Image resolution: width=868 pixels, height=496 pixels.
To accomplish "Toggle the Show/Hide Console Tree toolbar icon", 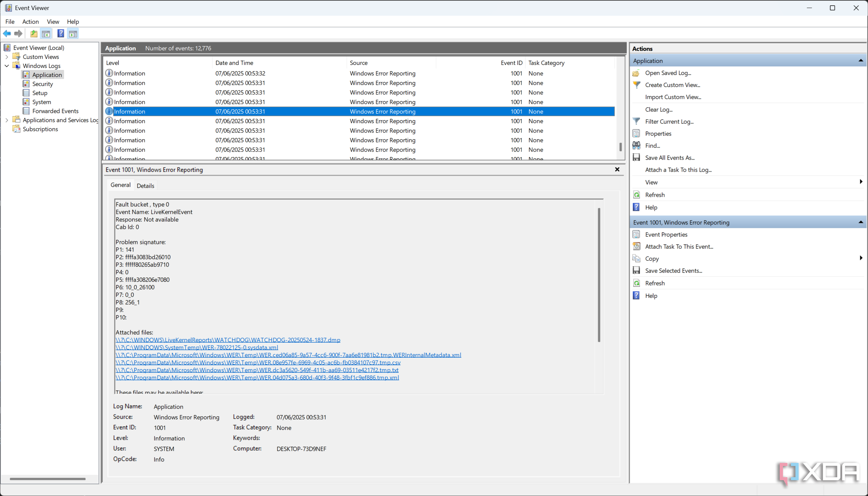I will coord(46,33).
